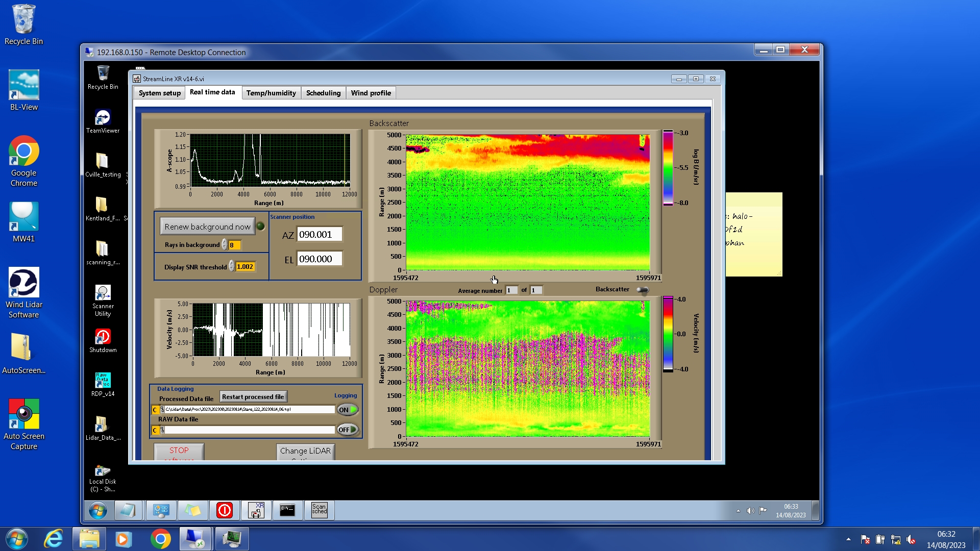Click the Backscatter color scale bar

pos(668,167)
